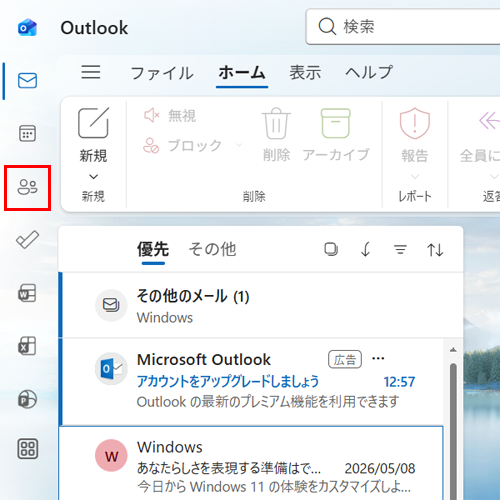Open the To Do checkmark icon

pyautogui.click(x=27, y=239)
